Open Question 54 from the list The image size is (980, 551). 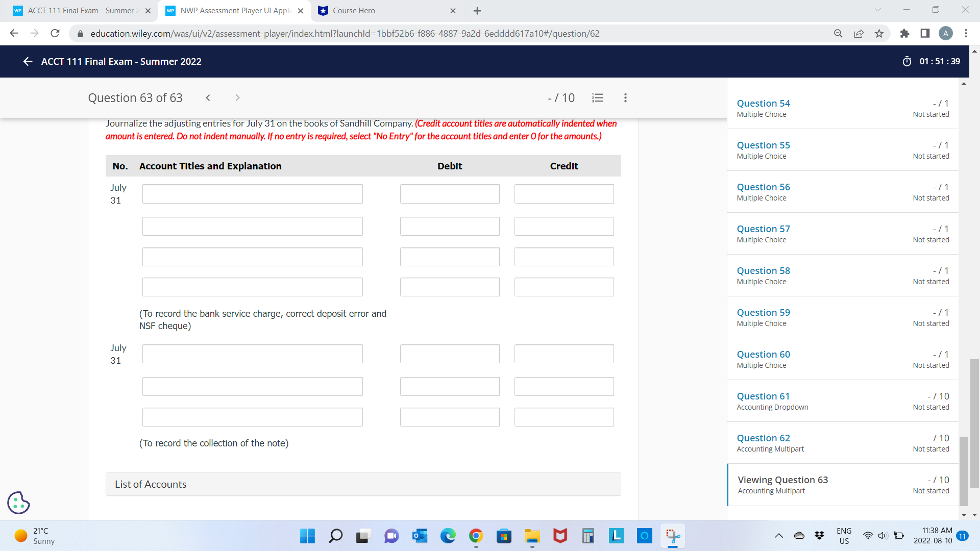pos(763,104)
